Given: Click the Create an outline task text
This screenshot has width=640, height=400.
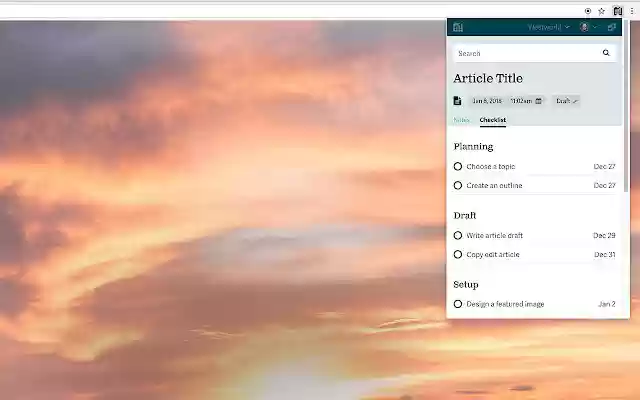Looking at the screenshot, I should [494, 185].
